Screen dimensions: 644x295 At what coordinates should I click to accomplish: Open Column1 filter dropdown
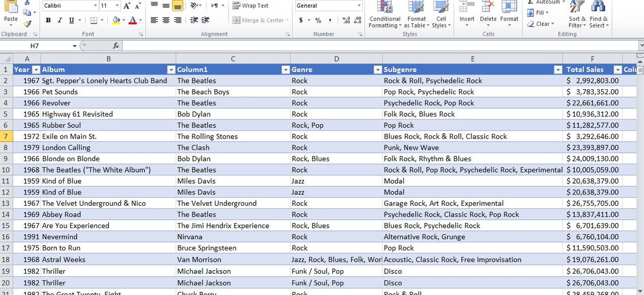point(286,70)
